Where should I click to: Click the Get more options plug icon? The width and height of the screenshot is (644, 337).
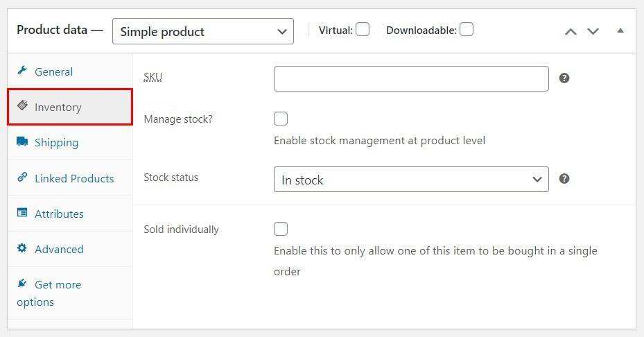[22, 284]
